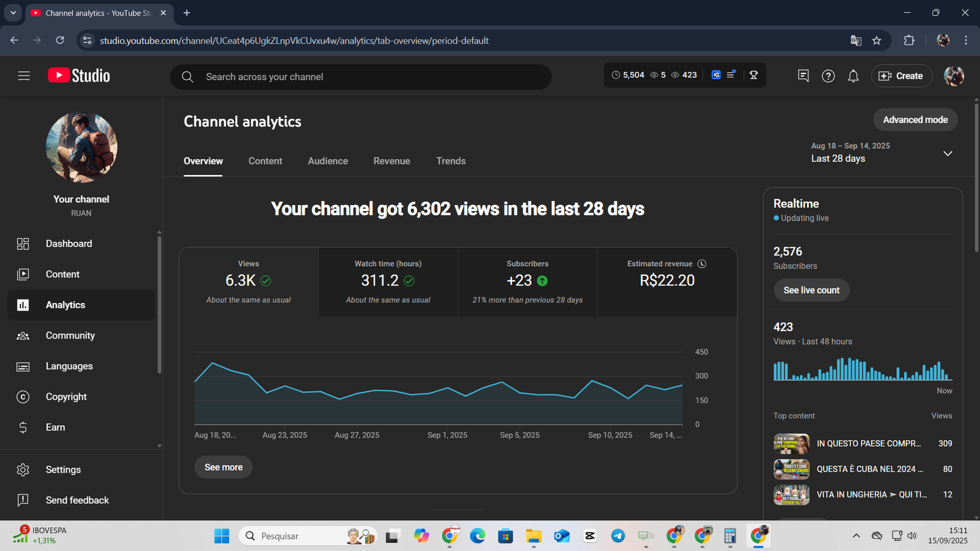Click the channel profile picture in sidebar
The width and height of the screenshot is (980, 551).
point(81,147)
